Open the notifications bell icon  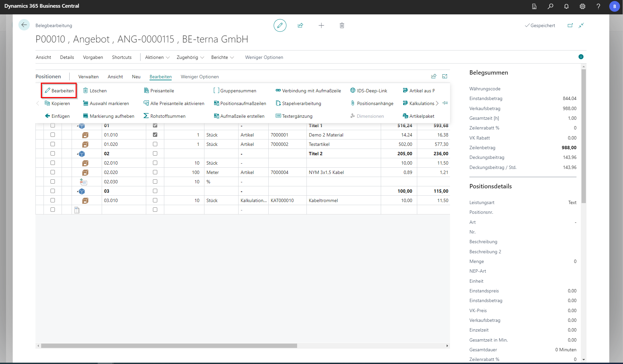pyautogui.click(x=566, y=6)
